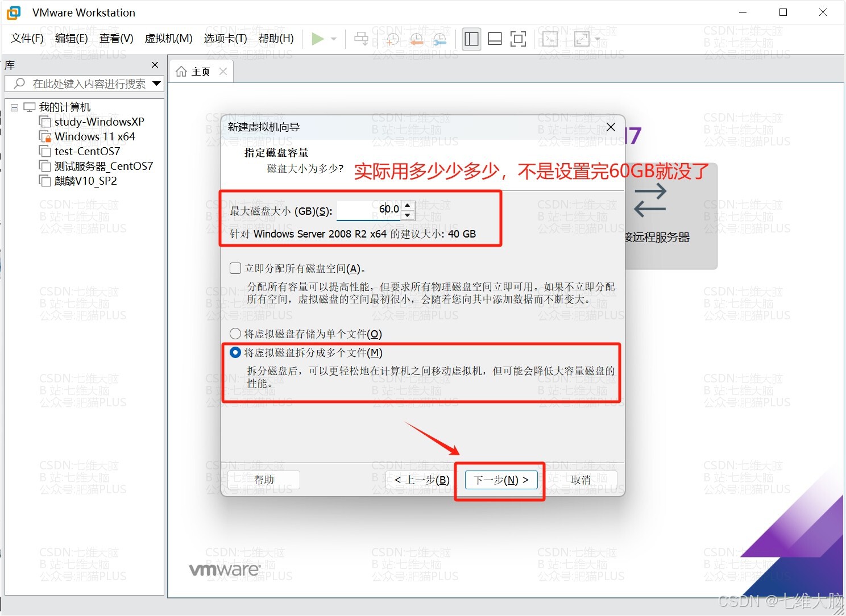The height and width of the screenshot is (616, 846).
Task: Enable 立即分配所有磁盘空间 checkbox
Action: point(235,268)
